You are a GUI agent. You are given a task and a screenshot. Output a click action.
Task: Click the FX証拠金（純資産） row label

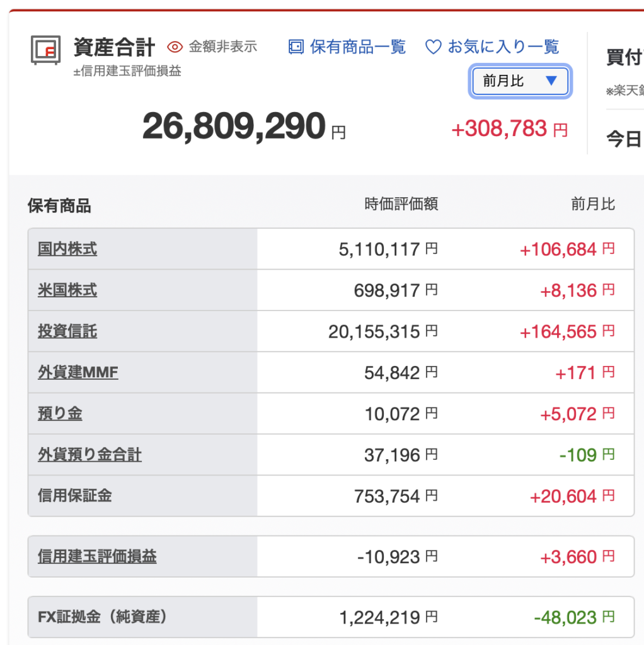point(103,617)
